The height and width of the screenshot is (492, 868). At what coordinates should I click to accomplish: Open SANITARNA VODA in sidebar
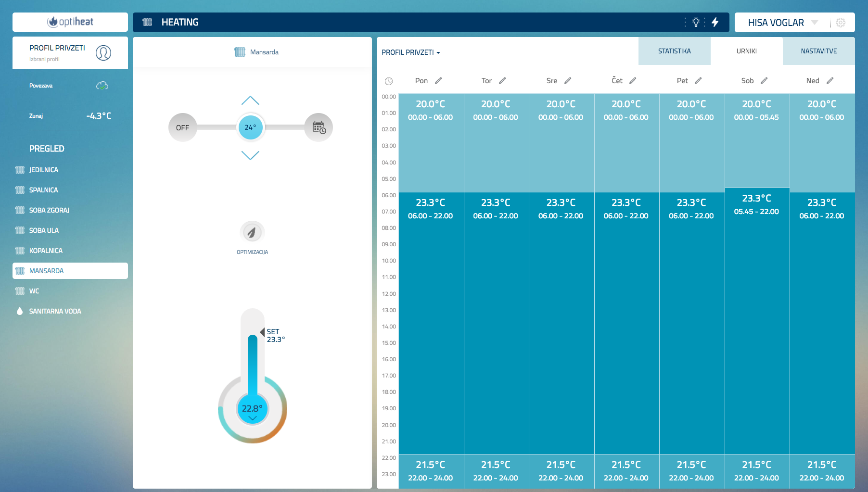point(70,311)
